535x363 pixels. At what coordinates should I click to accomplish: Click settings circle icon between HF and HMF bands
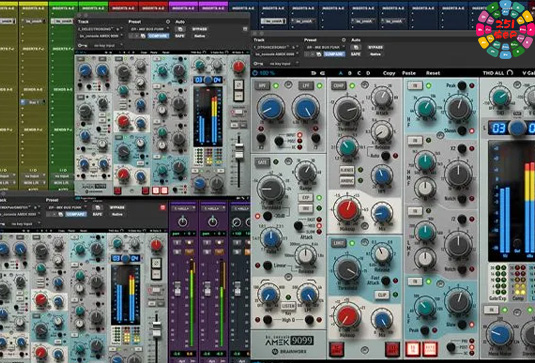(440, 136)
